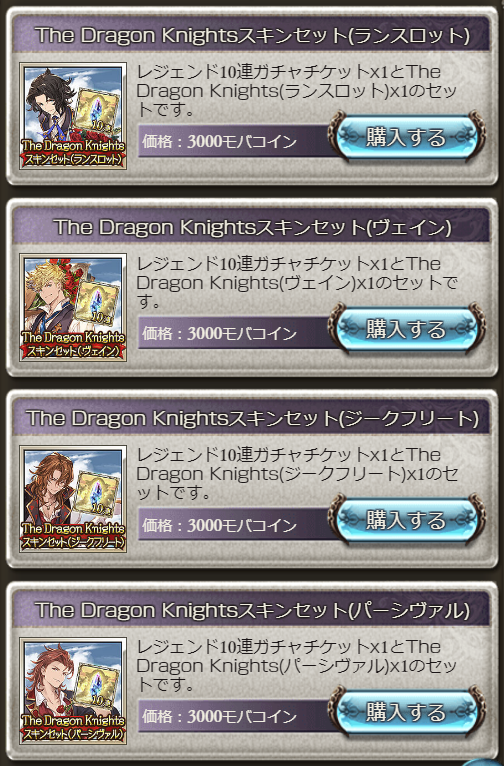Click the ジークフリート set description text
Screen dimensions: 504x766
(296, 474)
